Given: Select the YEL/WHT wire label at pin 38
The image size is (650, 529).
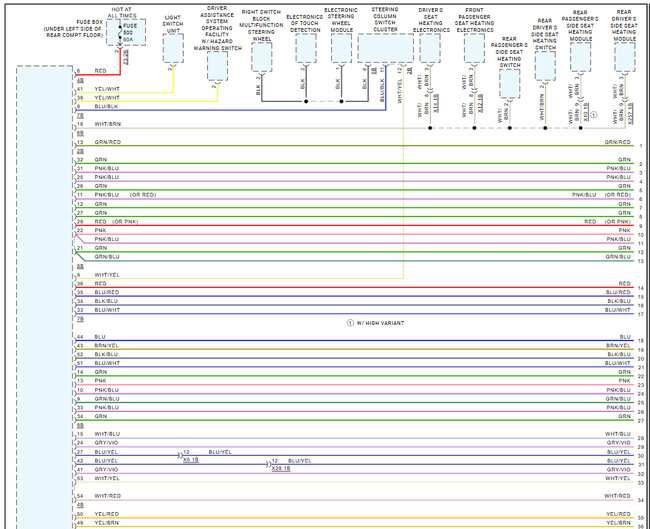Looking at the screenshot, I should point(107,98).
